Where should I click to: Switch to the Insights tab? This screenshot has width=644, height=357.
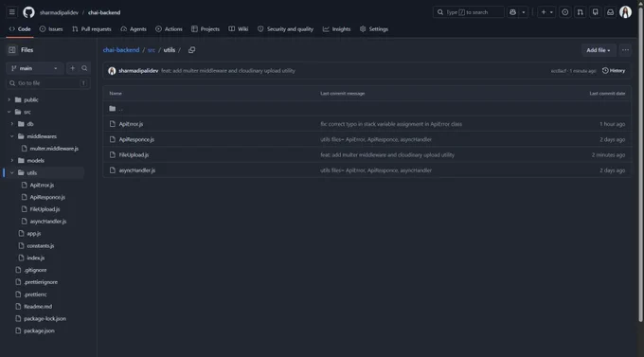pyautogui.click(x=337, y=29)
